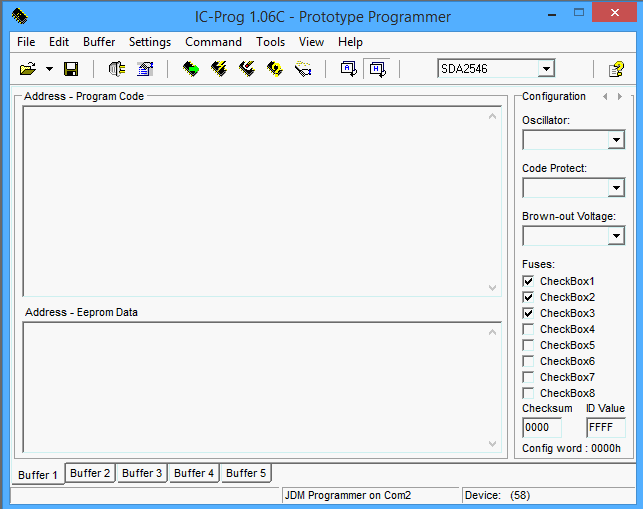Click the Open File folder icon
The width and height of the screenshot is (643, 509).
(x=28, y=69)
